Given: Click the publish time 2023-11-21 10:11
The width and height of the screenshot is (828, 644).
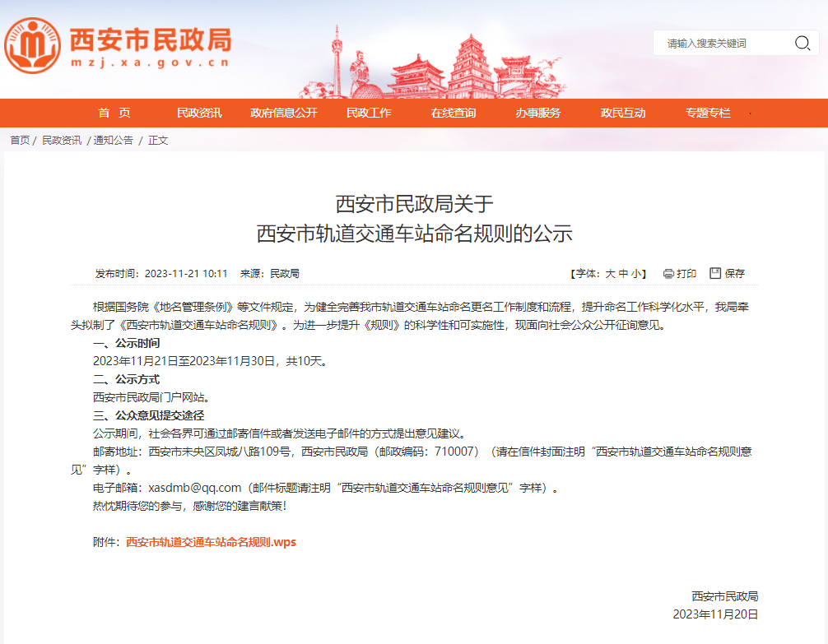Looking at the screenshot, I should (x=186, y=273).
